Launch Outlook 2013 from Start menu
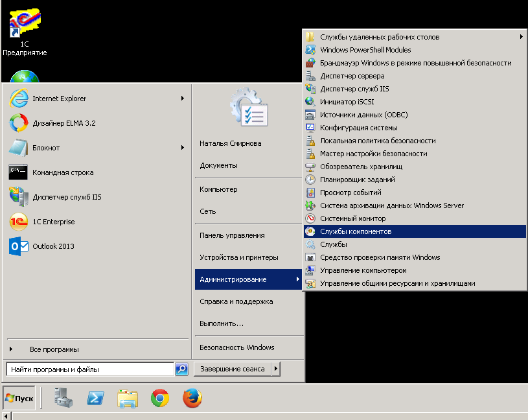Image resolution: width=528 pixels, height=420 pixels. click(18, 246)
